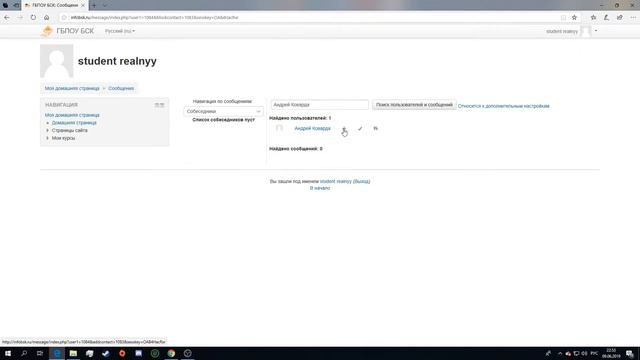Click the Поиск пользователей и сообщений button

point(414,105)
